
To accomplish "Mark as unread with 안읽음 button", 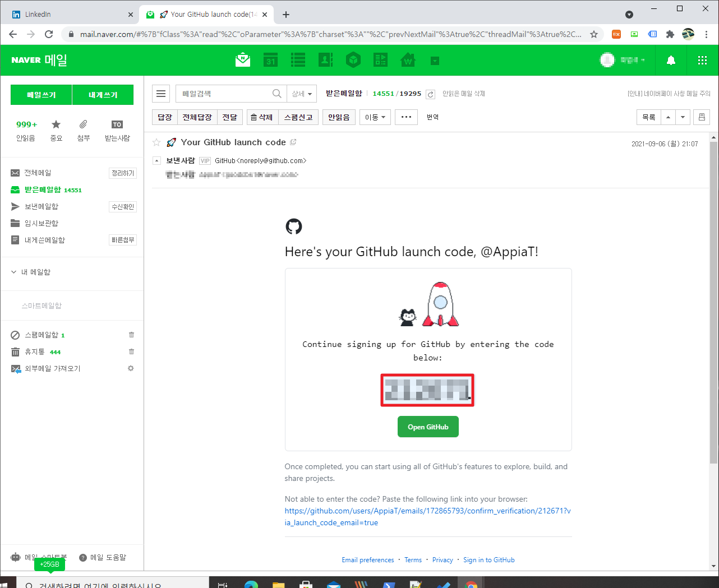I will pos(339,117).
